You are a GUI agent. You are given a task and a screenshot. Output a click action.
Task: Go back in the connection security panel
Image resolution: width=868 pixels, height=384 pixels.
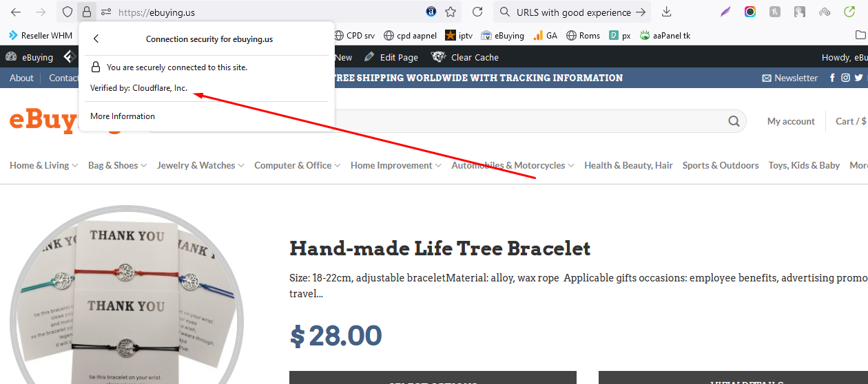[x=96, y=39]
